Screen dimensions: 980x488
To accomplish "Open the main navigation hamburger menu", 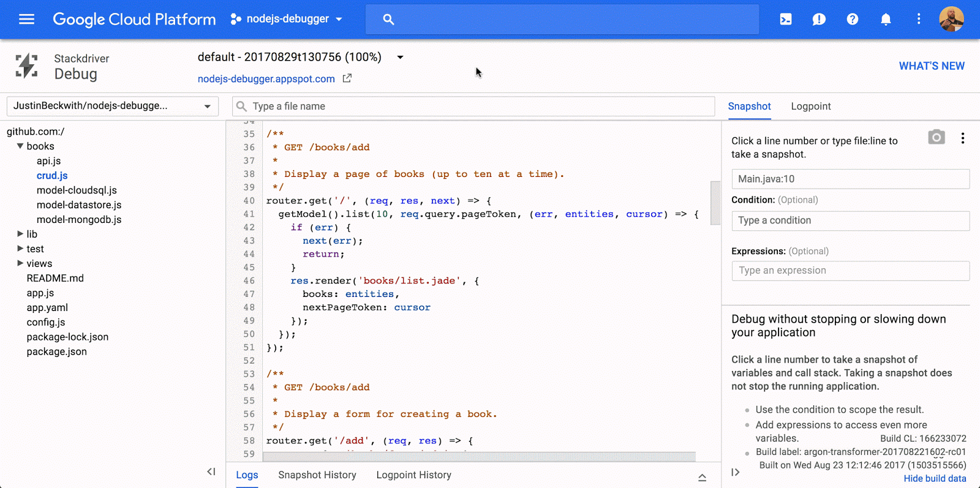I will (26, 19).
